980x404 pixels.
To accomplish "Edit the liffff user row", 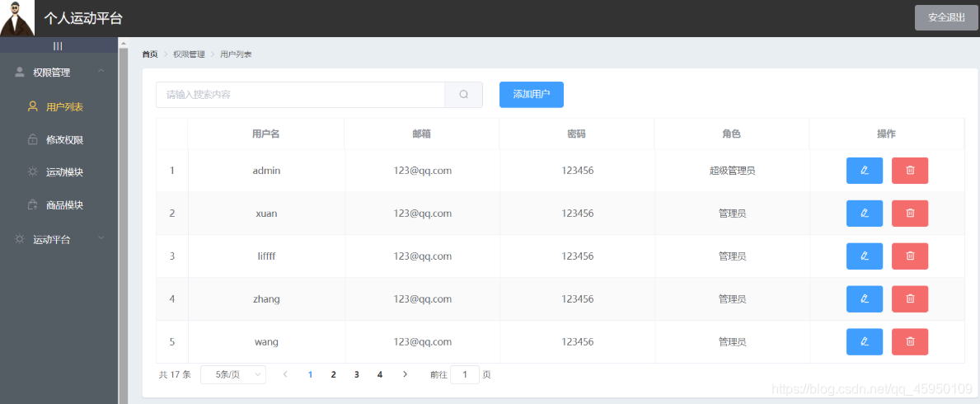I will 865,256.
